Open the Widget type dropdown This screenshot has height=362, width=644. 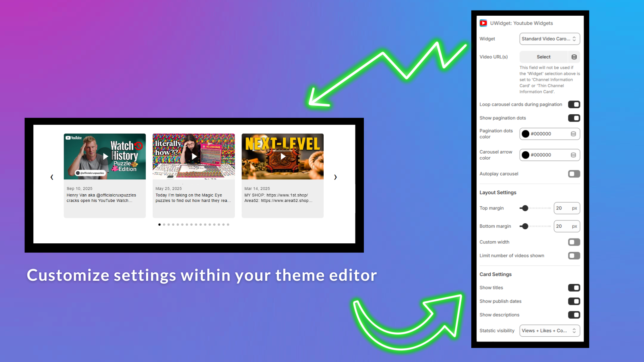pyautogui.click(x=549, y=39)
